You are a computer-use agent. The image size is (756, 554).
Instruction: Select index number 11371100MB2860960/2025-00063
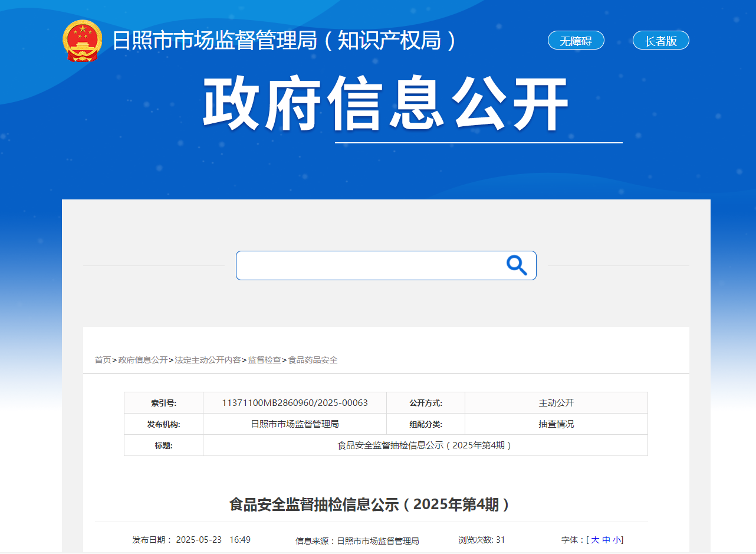coord(295,403)
